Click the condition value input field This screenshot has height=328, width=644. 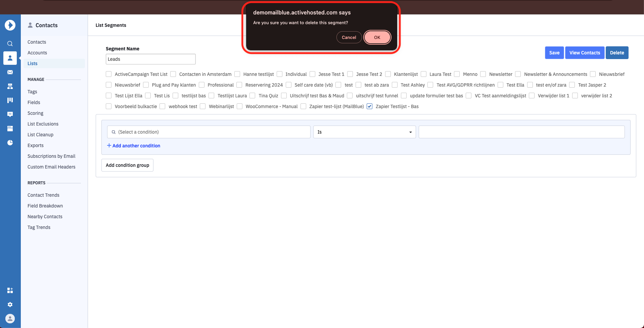click(x=521, y=132)
